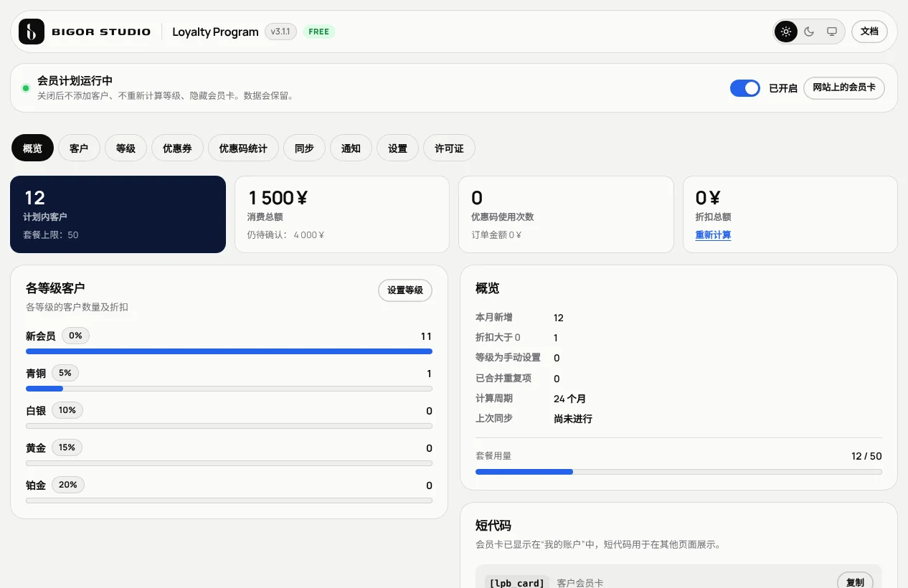Screen dimensions: 908x588
Task: Click the 12 / 50 usage count
Action: click(x=866, y=456)
